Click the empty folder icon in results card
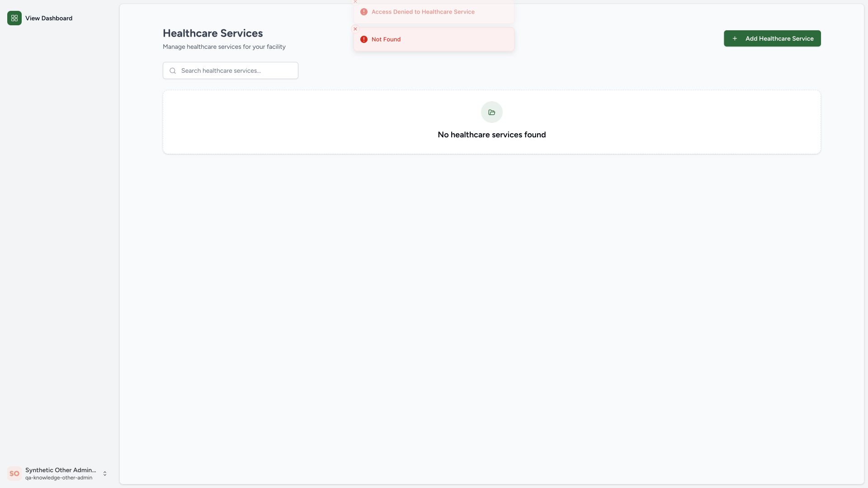The image size is (868, 488). pos(492,112)
